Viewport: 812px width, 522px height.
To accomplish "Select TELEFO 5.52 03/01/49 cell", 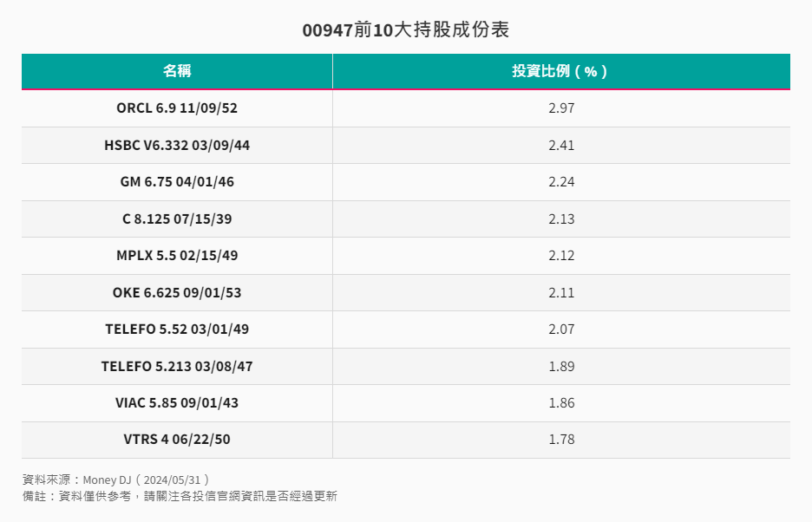I will 177,330.
